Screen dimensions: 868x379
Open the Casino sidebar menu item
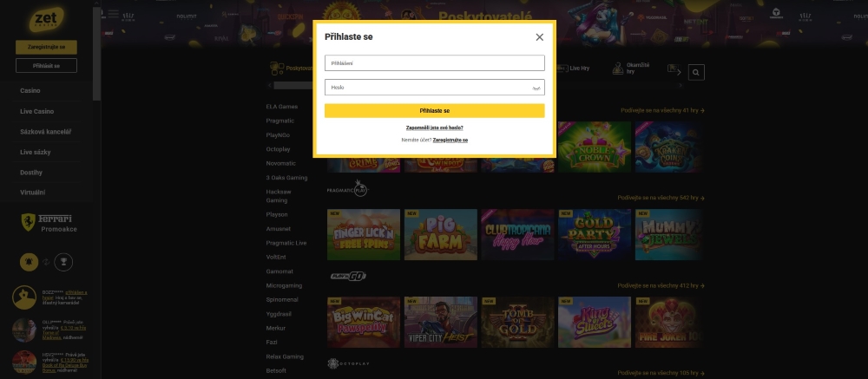30,91
